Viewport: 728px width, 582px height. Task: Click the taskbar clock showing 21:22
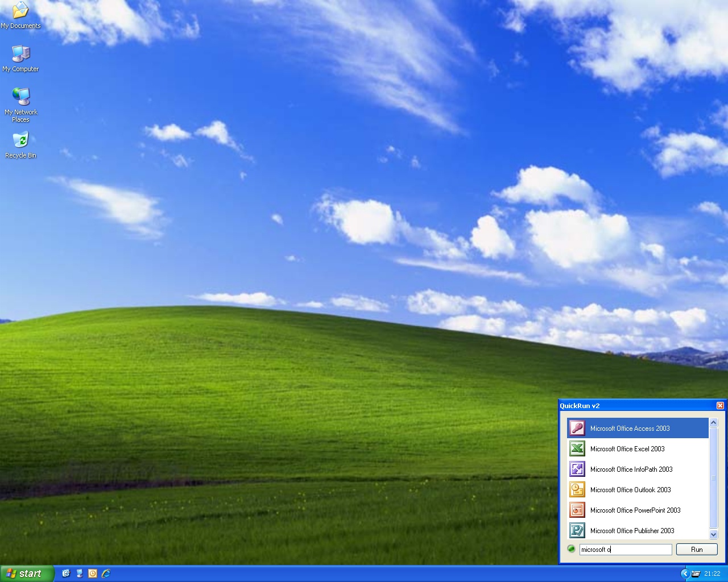712,573
